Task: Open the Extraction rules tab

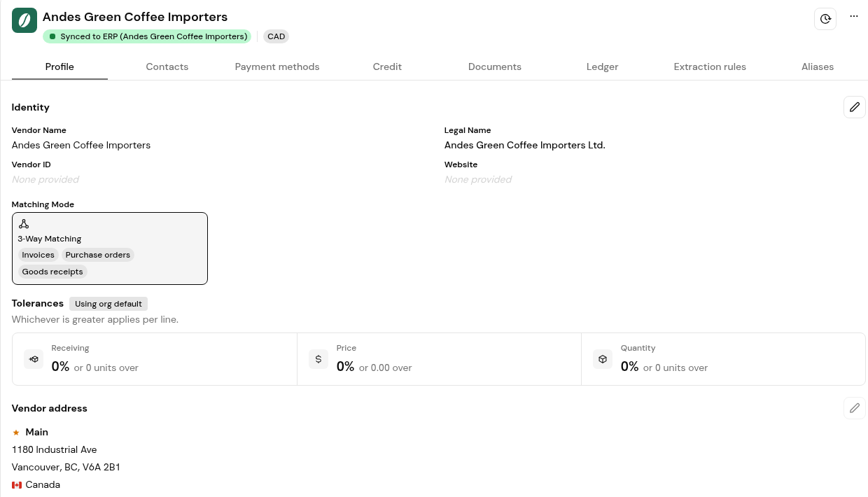Action: coord(710,66)
